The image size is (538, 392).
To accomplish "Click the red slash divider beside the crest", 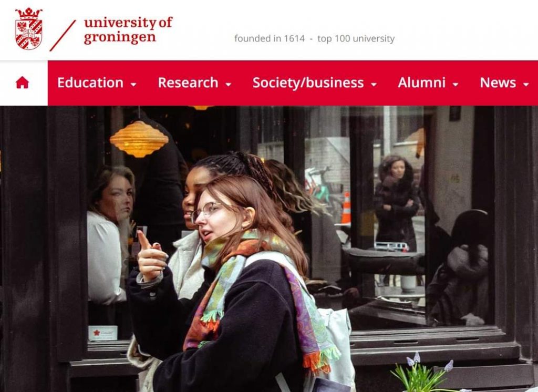I will tap(63, 36).
